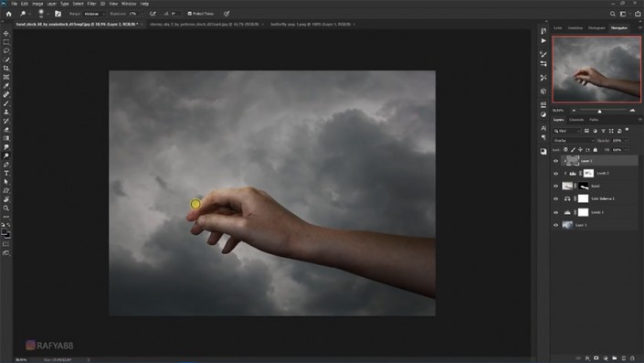
Task: Open the File menu
Action: point(14,4)
